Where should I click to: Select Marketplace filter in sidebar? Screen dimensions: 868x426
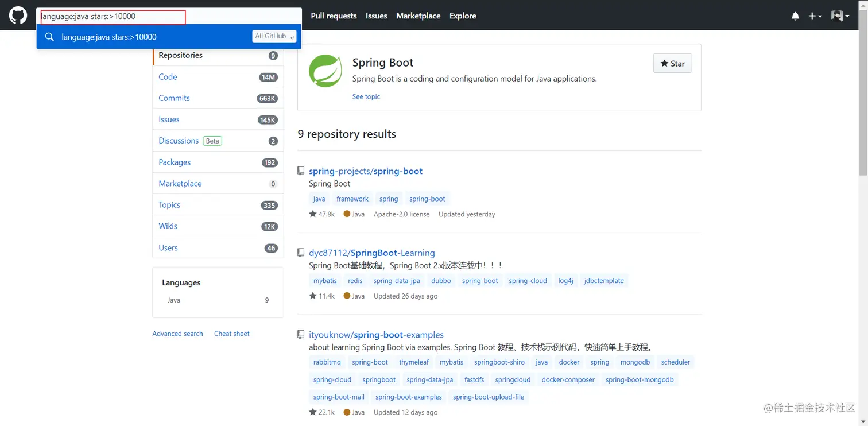[x=218, y=184]
